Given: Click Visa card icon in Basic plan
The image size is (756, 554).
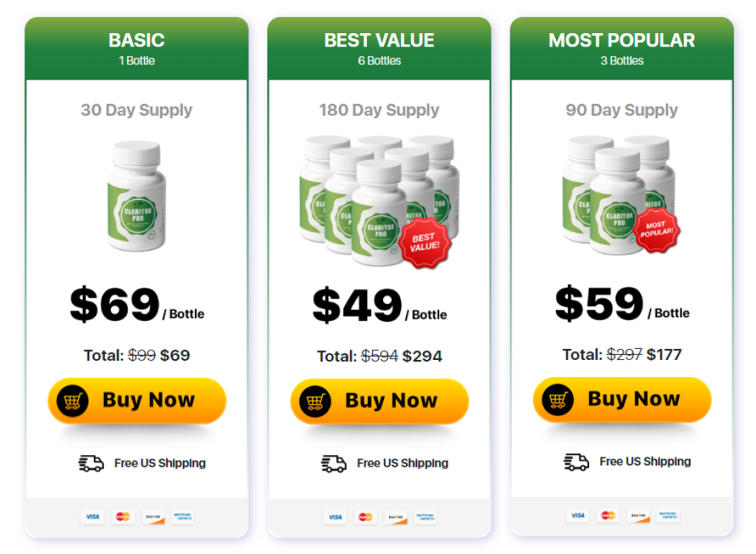Looking at the screenshot, I should tap(92, 516).
